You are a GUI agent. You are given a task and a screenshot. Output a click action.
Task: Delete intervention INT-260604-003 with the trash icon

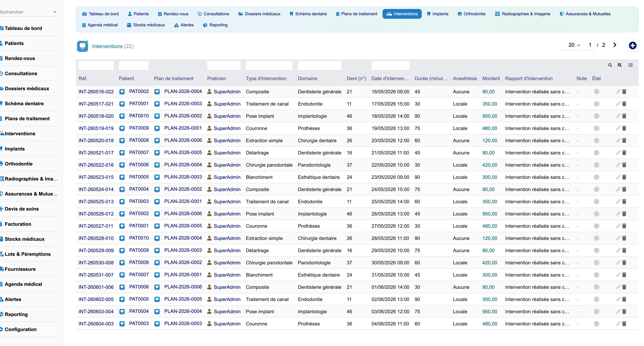tap(624, 324)
